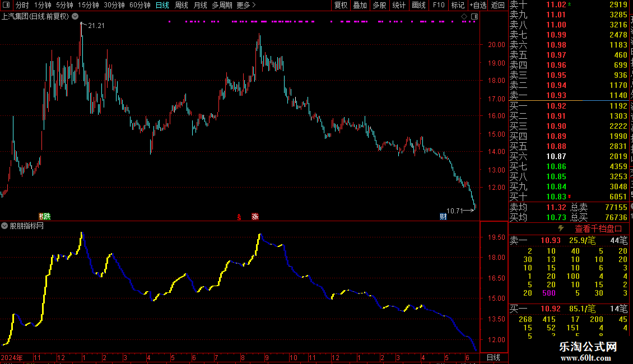
Task: Click 2024年 on time axis
Action: tap(12, 357)
